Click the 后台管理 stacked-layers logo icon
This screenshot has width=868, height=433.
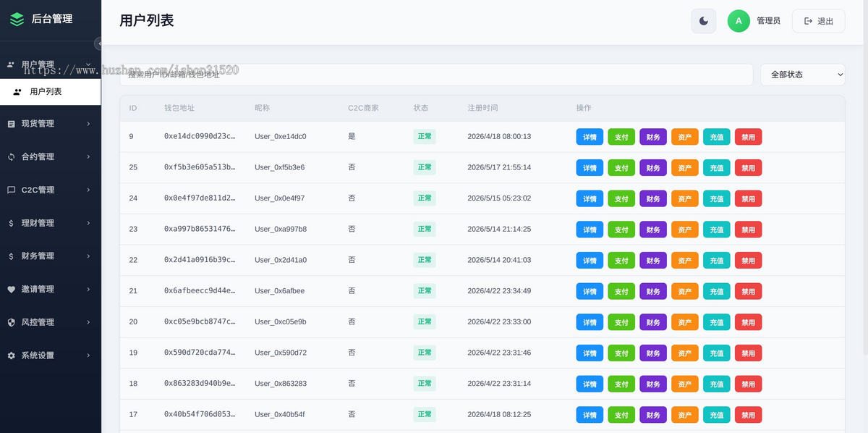[x=17, y=20]
